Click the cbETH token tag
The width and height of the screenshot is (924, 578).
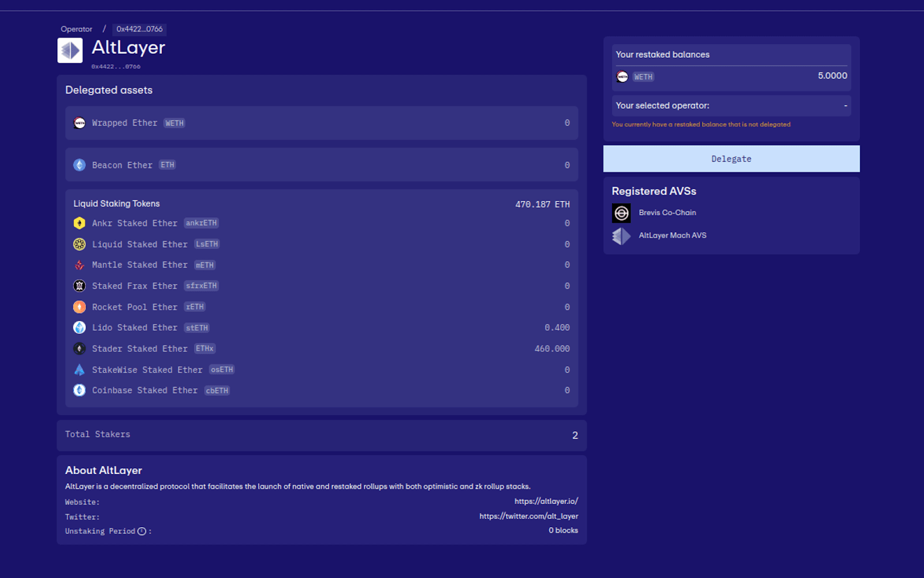(x=217, y=390)
